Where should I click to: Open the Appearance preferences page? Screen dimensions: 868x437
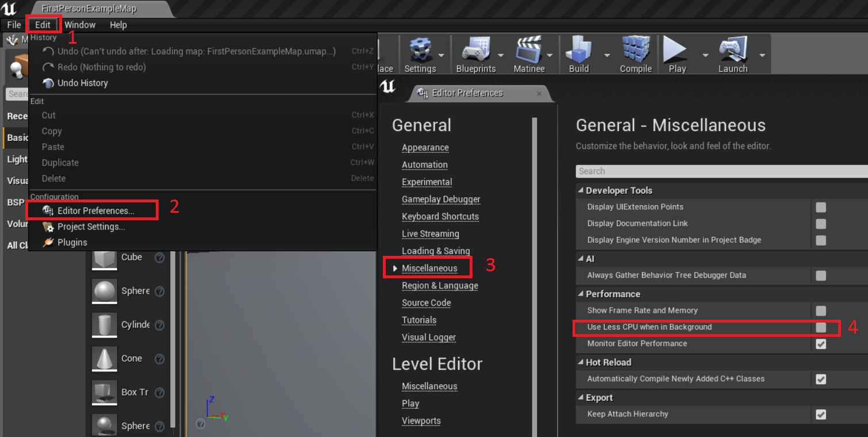pyautogui.click(x=425, y=148)
